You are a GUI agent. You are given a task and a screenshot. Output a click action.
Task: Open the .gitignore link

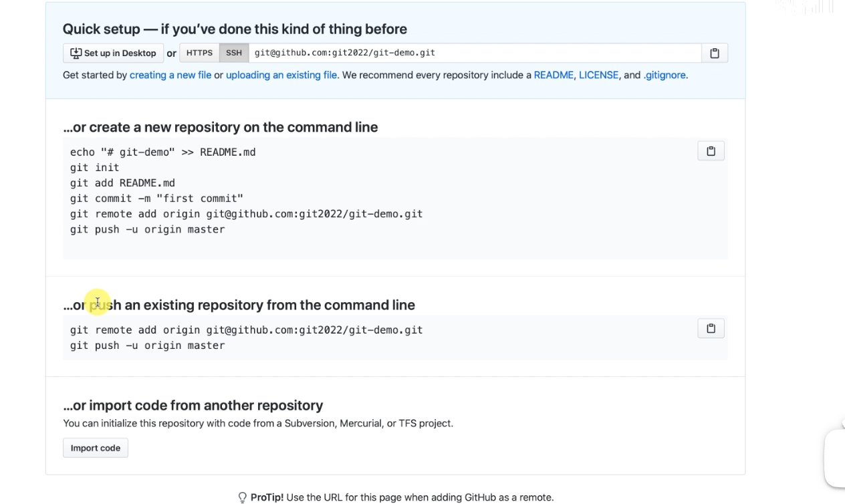[665, 76]
